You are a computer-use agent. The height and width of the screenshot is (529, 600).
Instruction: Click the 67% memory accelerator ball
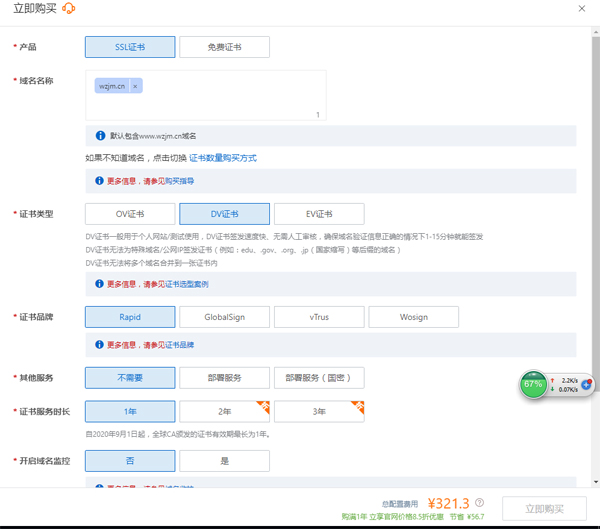coord(534,385)
